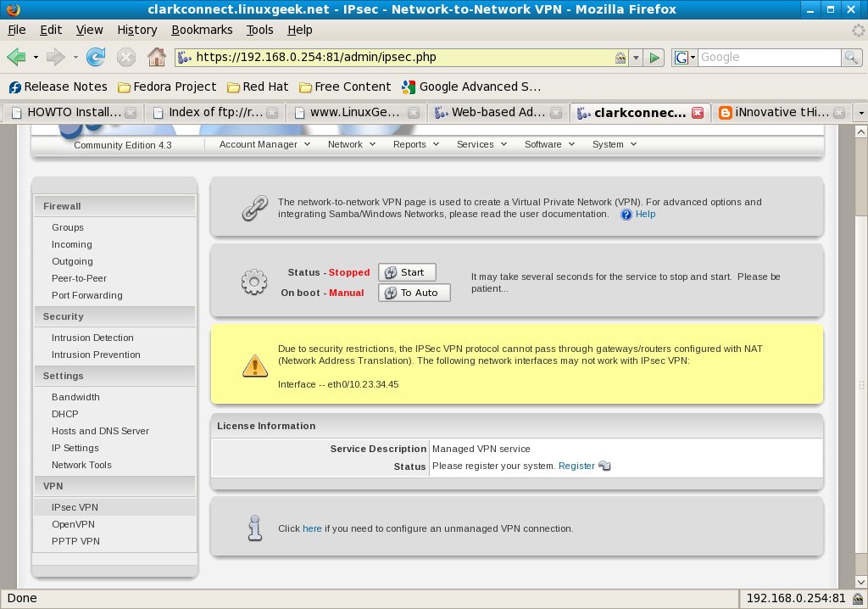Click the blue Help question mark icon
868x609 pixels.
[x=626, y=215]
